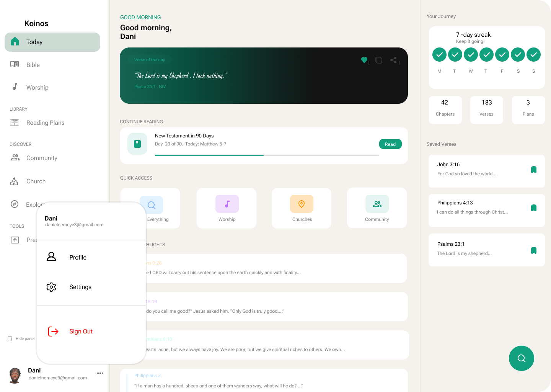Open the Bible section from the sidebar
Viewport: 551px width, 392px height.
33,65
